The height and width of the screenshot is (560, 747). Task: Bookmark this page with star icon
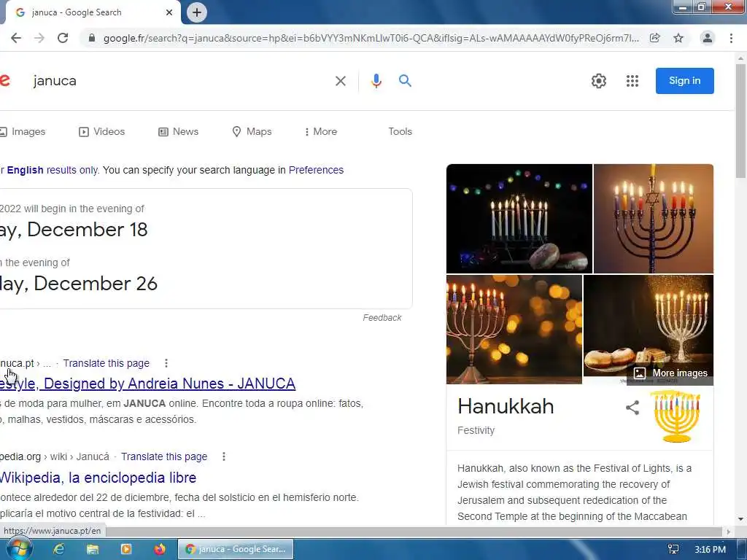click(678, 38)
